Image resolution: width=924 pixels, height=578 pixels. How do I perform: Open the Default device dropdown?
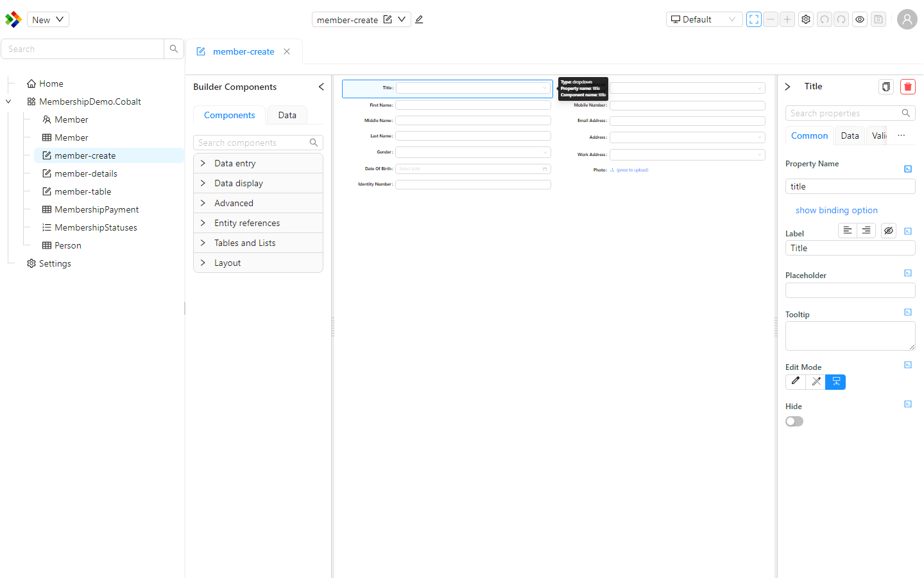coord(704,19)
